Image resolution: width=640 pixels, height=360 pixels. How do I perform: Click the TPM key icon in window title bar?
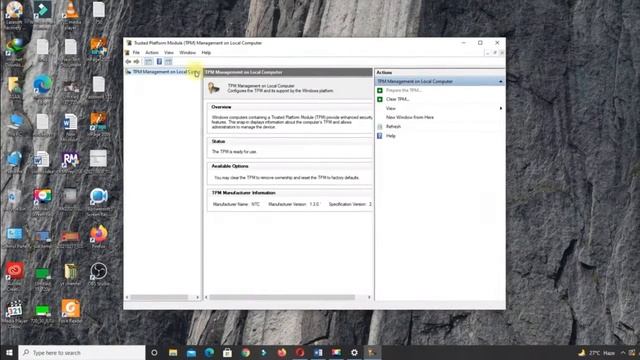[x=129, y=43]
